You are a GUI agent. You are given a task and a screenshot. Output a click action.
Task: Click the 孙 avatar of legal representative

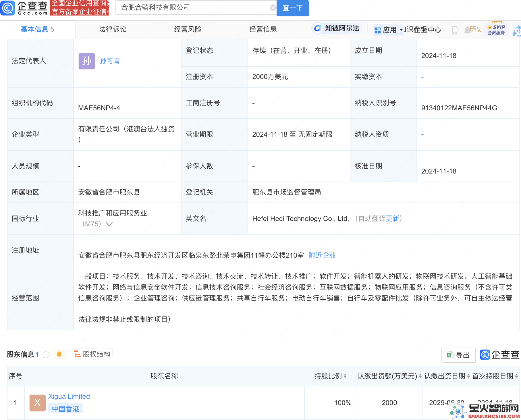[x=87, y=61]
